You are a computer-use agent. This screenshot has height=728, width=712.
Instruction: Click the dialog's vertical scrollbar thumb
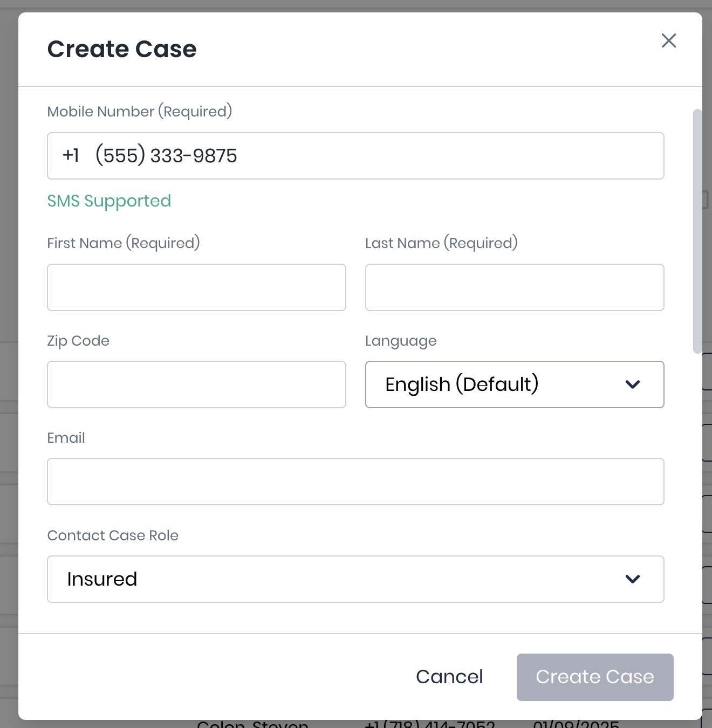point(697,231)
